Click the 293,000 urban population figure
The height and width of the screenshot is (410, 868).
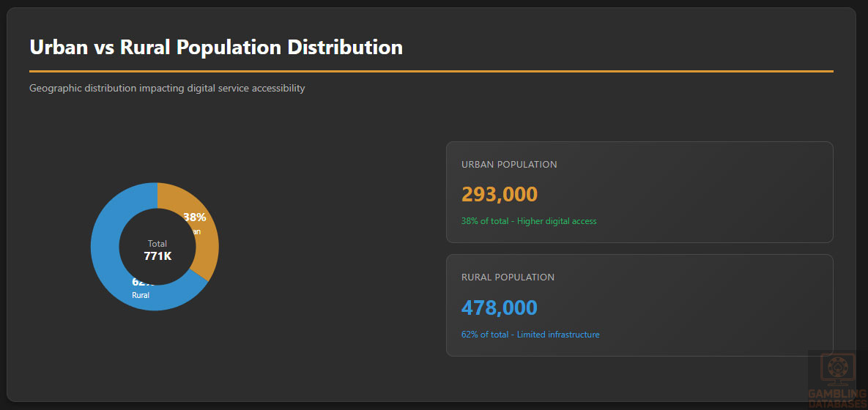(x=499, y=195)
